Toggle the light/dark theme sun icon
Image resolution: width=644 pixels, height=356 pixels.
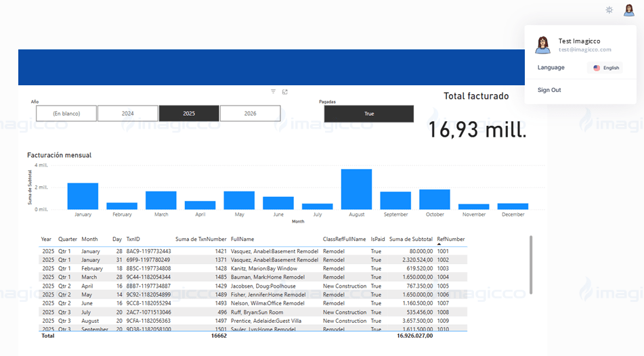coord(609,10)
